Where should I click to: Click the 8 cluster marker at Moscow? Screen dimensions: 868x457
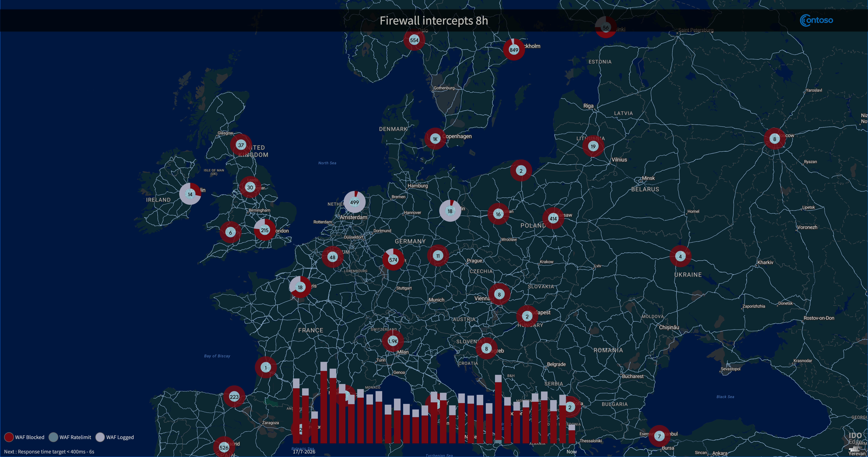(774, 139)
